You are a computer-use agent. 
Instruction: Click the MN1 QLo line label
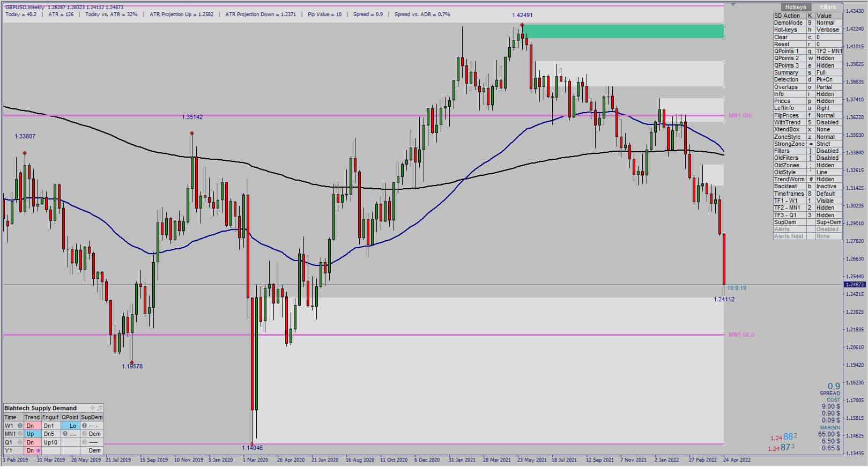(x=741, y=335)
